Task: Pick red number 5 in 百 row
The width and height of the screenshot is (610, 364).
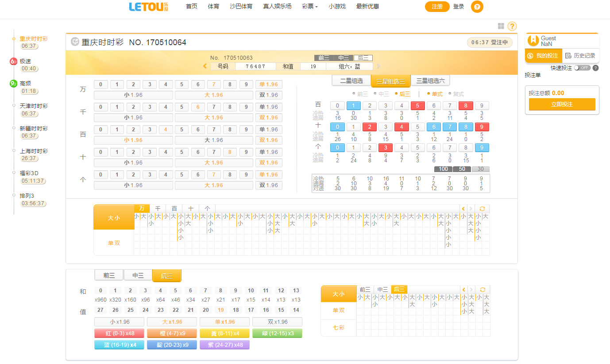Action: (x=417, y=106)
